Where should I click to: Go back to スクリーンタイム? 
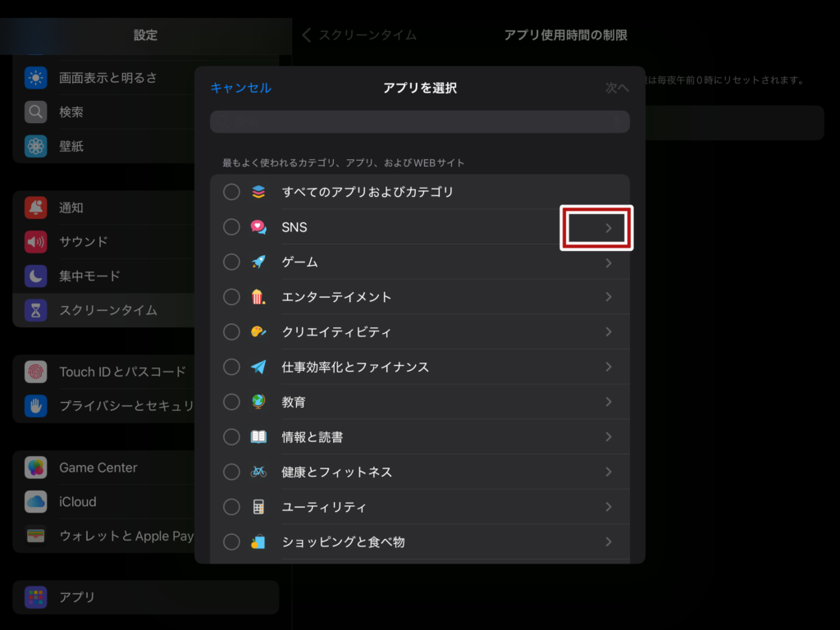(359, 35)
